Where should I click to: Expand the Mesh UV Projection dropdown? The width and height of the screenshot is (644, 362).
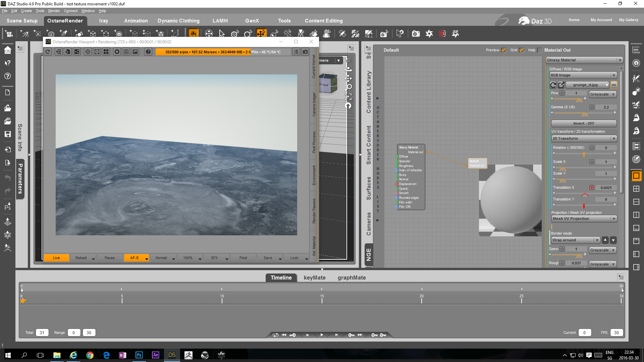point(584,219)
